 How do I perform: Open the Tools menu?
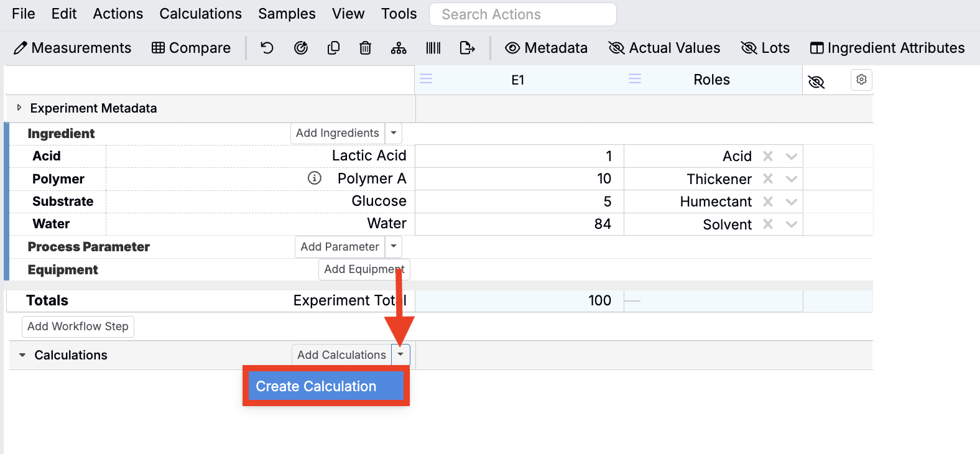(399, 14)
